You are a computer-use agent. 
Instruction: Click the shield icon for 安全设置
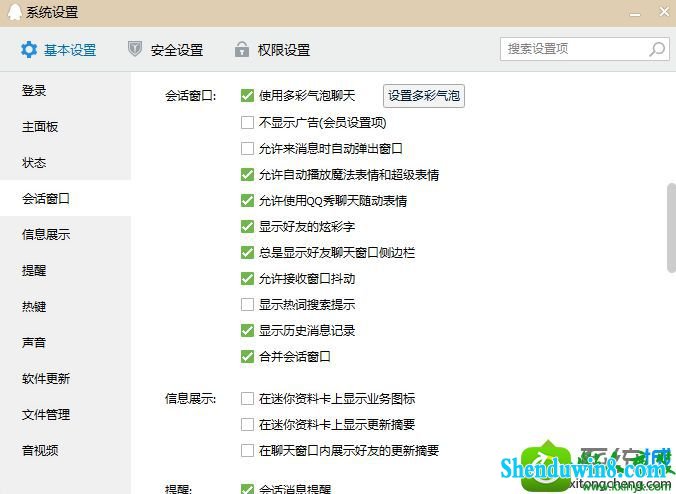click(x=135, y=49)
